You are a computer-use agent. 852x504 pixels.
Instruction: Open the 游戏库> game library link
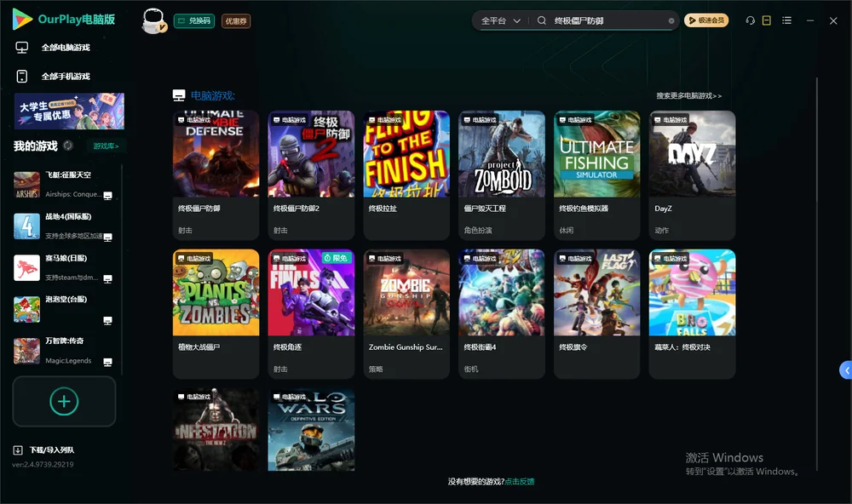tap(106, 146)
